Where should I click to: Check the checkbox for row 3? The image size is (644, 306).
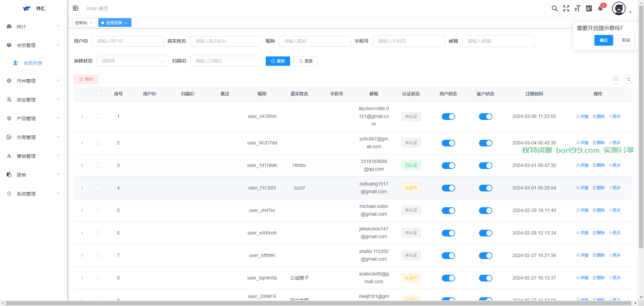click(x=98, y=165)
